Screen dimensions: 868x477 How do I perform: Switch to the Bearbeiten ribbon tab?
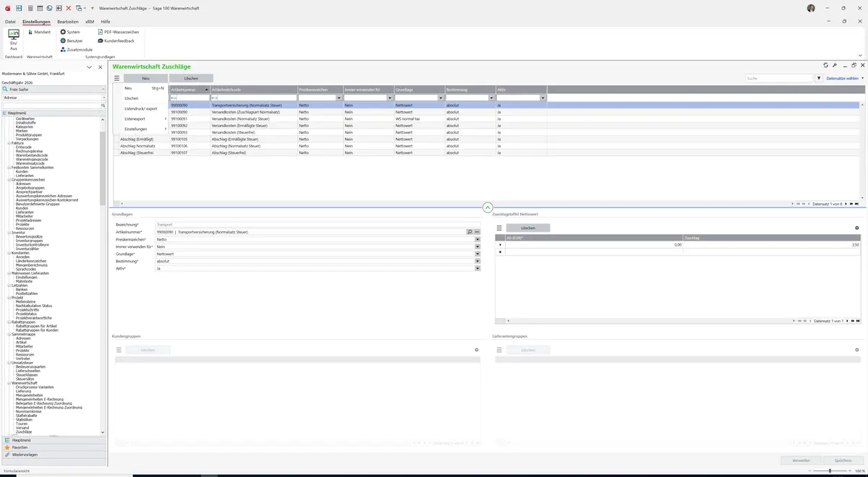68,22
